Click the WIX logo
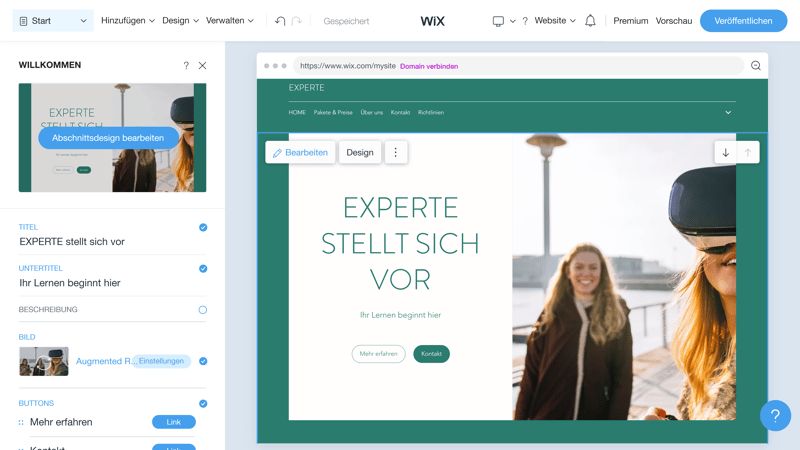The image size is (800, 450). click(x=433, y=21)
